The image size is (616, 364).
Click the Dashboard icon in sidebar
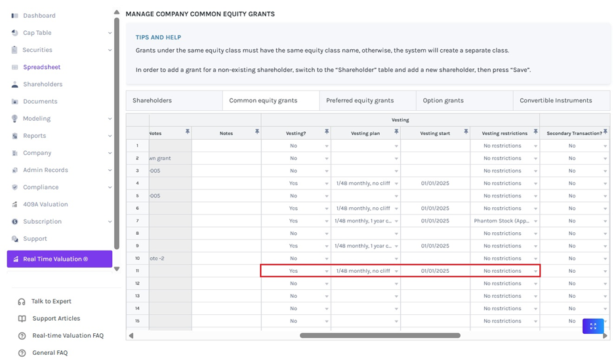click(x=14, y=16)
